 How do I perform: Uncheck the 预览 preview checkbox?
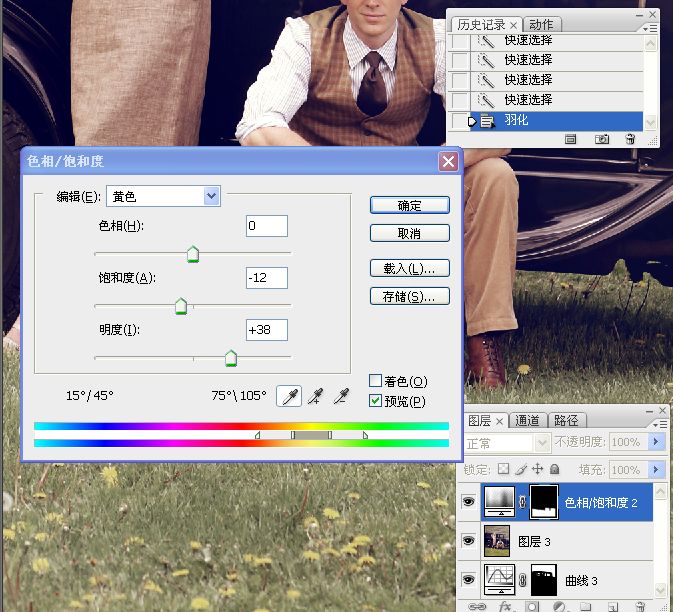tap(375, 400)
